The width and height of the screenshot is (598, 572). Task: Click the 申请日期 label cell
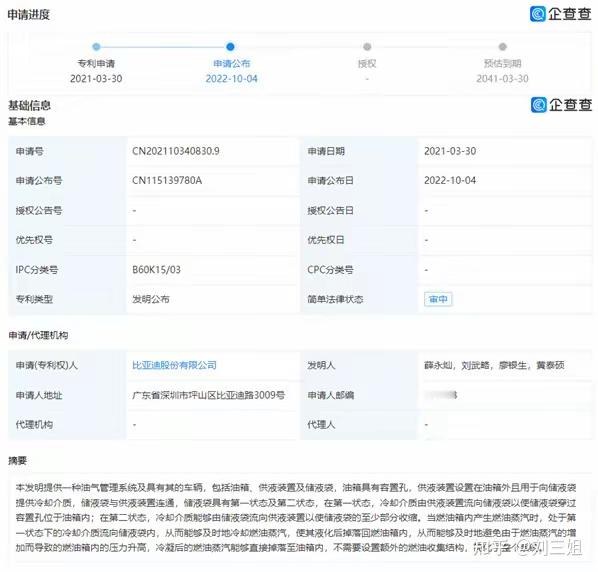(x=359, y=151)
